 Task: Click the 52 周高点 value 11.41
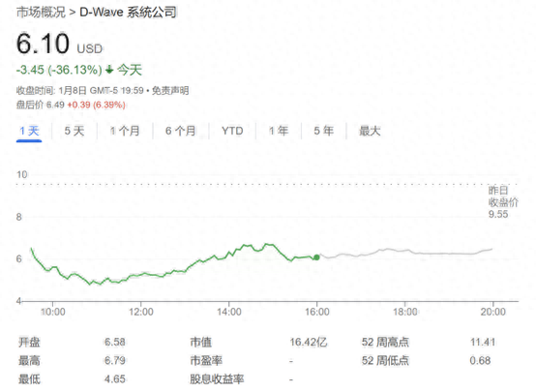pyautogui.click(x=483, y=342)
